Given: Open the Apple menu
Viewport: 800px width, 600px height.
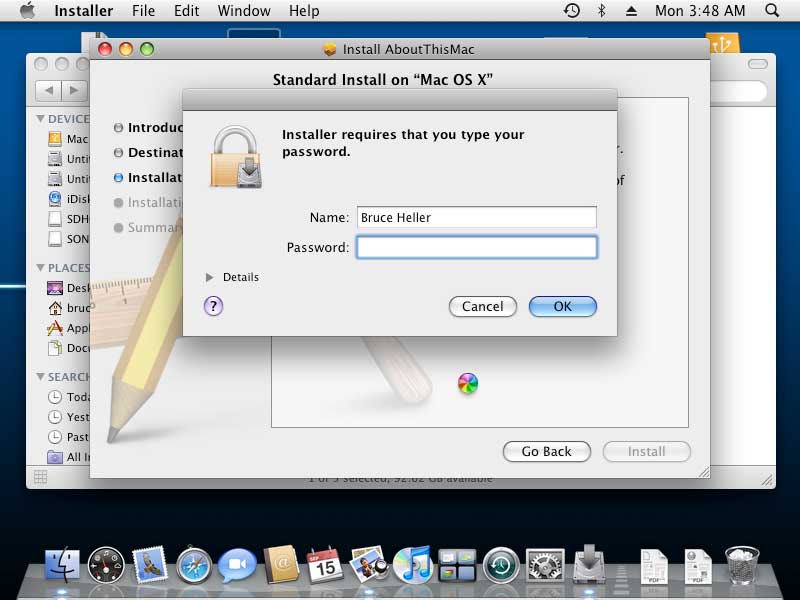Looking at the screenshot, I should point(28,11).
